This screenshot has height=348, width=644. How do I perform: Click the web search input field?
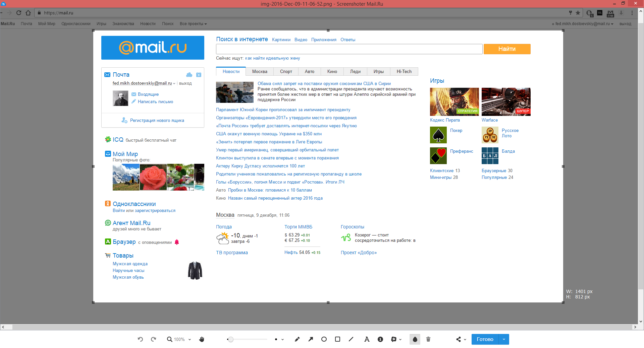click(349, 49)
